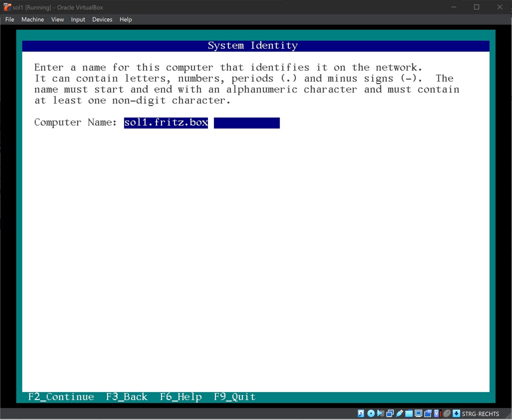Click the virtualization features chip icon
Screen dimensions: 512x420
pos(436,414)
